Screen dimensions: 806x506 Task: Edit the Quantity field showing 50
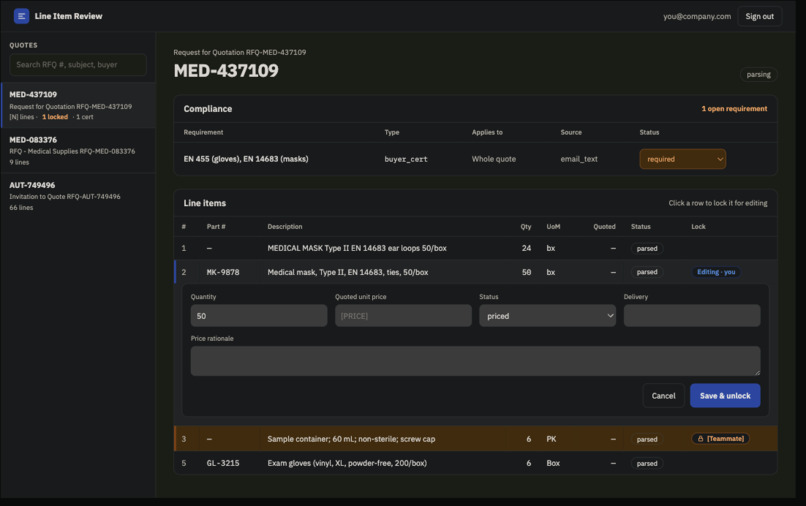pos(259,316)
